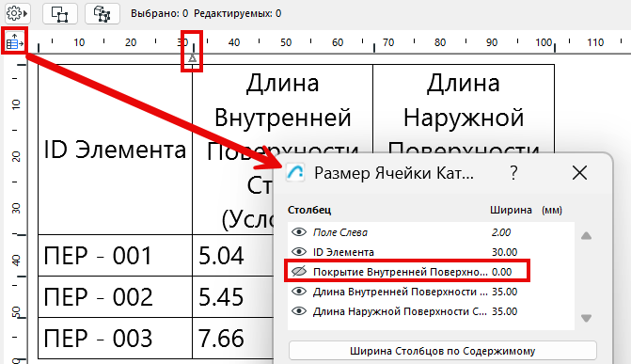
Task: Click the 3D selection toolbar icon
Action: [103, 14]
